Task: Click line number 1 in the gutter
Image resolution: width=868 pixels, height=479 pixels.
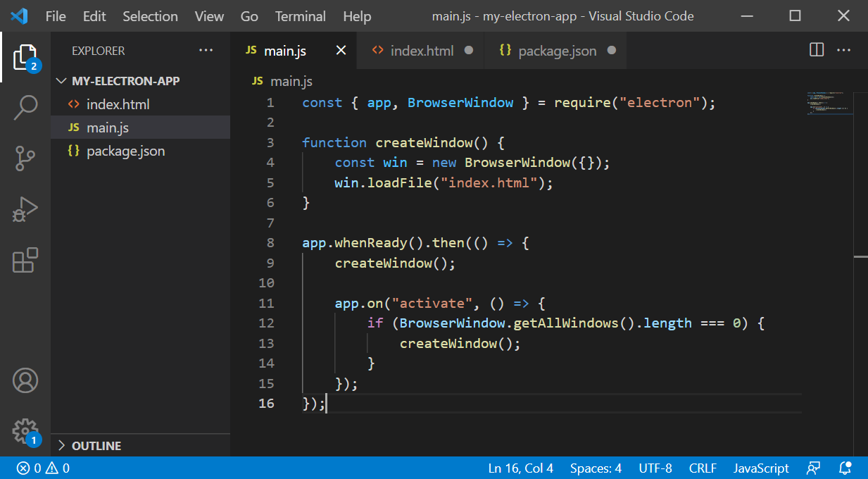Action: [x=270, y=103]
